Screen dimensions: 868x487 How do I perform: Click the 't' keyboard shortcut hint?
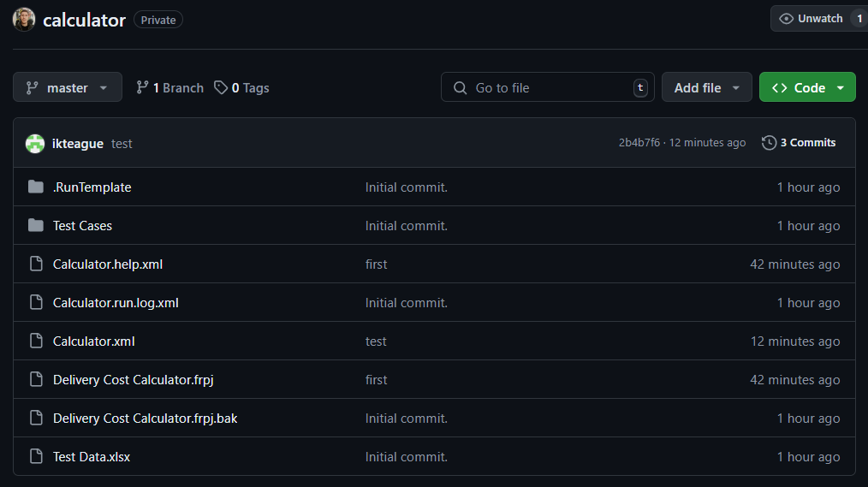640,87
